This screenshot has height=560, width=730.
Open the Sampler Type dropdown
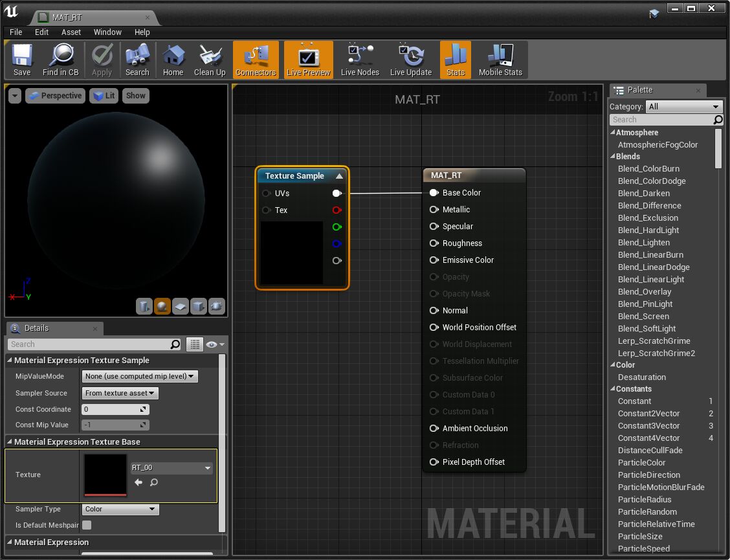click(120, 510)
